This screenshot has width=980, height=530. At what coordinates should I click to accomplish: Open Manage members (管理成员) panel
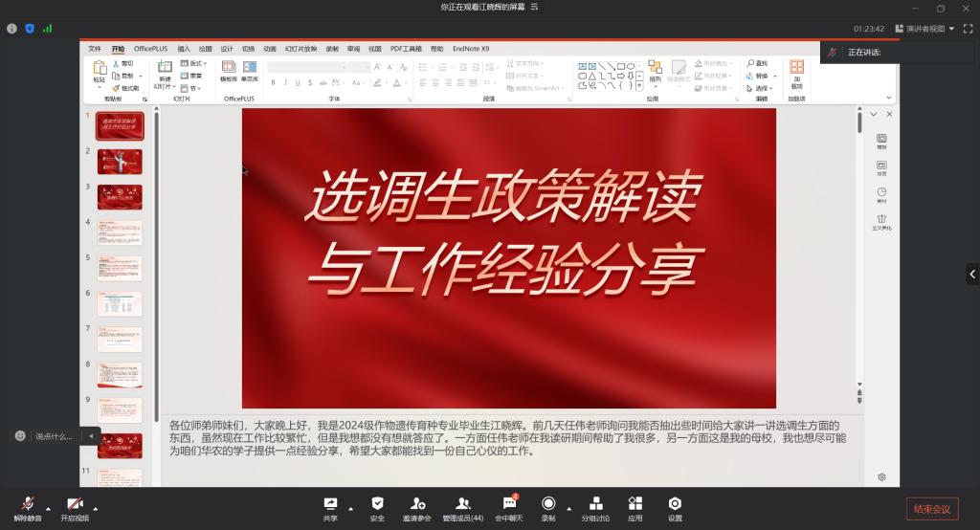coord(462,507)
